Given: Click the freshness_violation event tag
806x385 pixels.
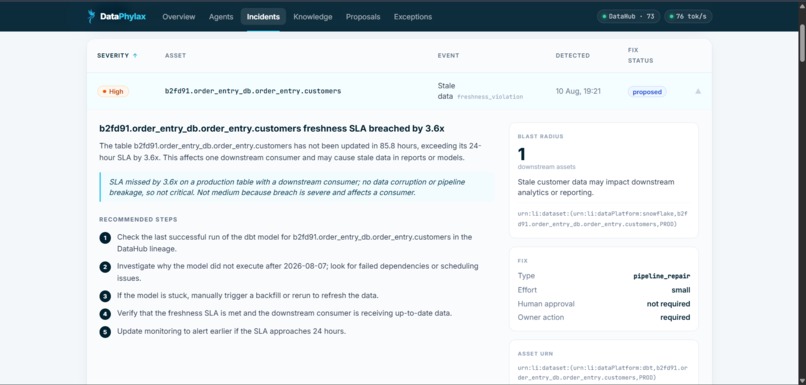Looking at the screenshot, I should pyautogui.click(x=490, y=97).
